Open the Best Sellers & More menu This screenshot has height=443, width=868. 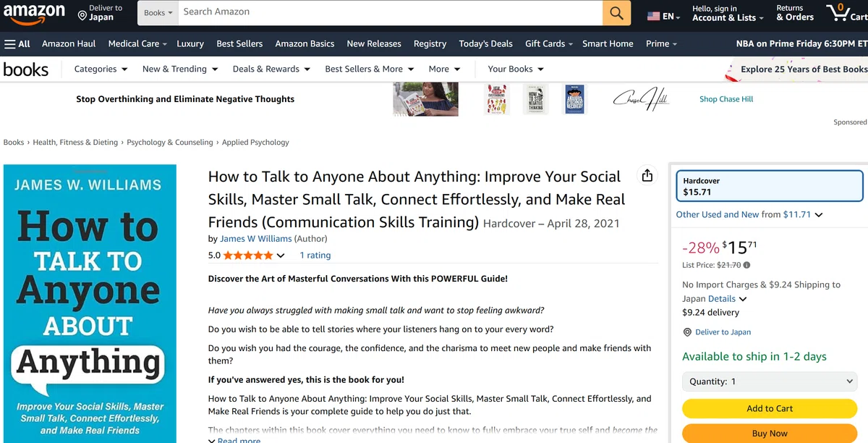(x=369, y=69)
